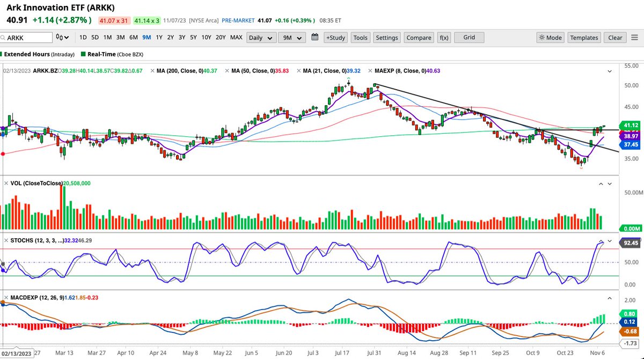644x359 pixels.
Task: Select the 6M time range
Action: coord(134,38)
